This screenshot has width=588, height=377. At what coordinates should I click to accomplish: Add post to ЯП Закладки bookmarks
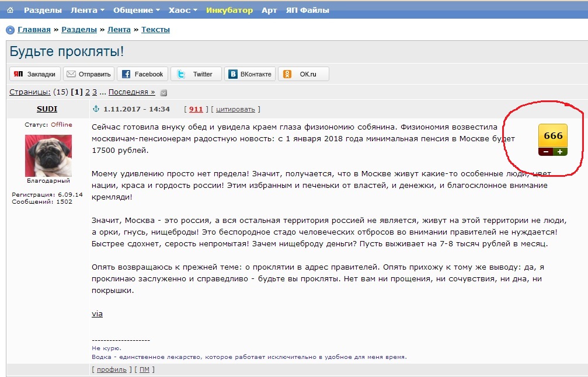[35, 74]
